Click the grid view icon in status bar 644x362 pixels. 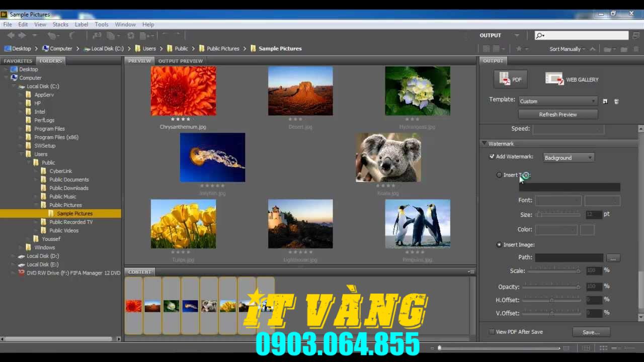tap(603, 347)
